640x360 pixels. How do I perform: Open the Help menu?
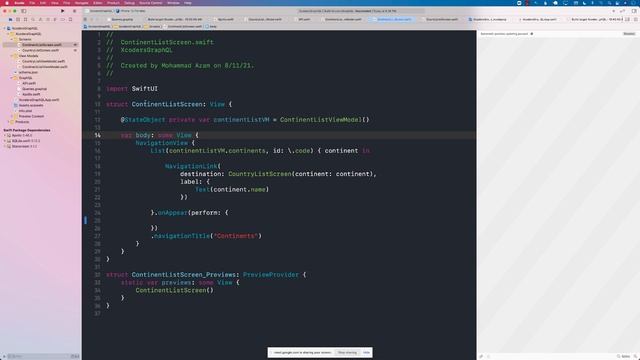pos(188,3)
